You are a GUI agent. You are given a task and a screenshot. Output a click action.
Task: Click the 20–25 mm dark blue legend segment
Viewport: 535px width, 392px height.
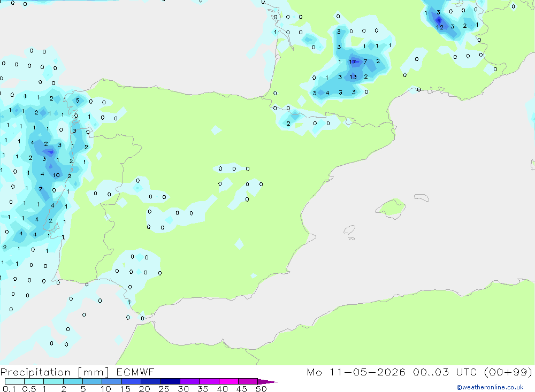point(151,381)
